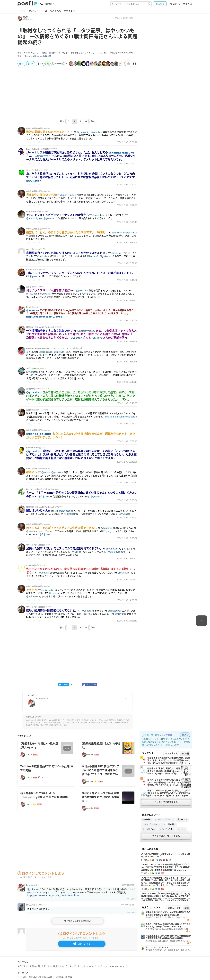Click 次へ in the lower pagination
The width and height of the screenshot is (210, 980).
93,627
